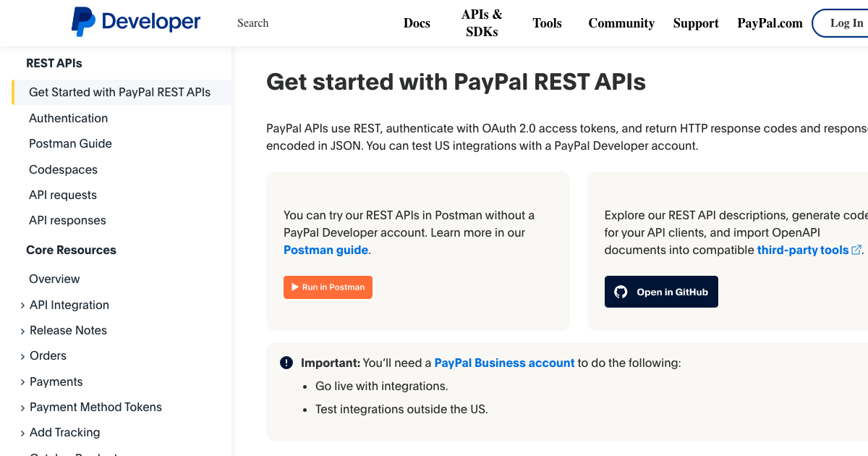Open the Authentication sidebar page
868x456 pixels.
[x=68, y=118]
